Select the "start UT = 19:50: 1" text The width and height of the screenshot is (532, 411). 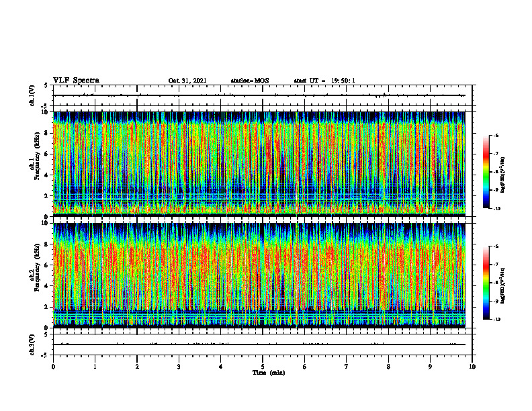[x=324, y=81]
